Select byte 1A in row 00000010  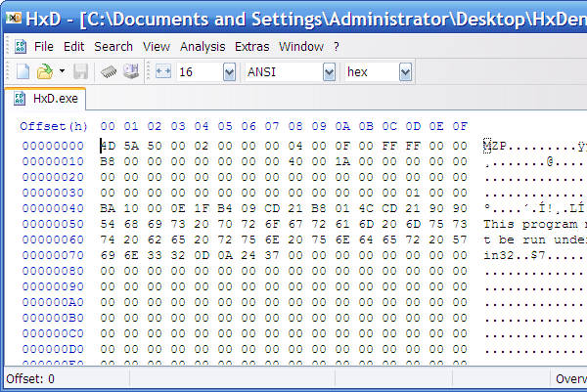point(342,161)
